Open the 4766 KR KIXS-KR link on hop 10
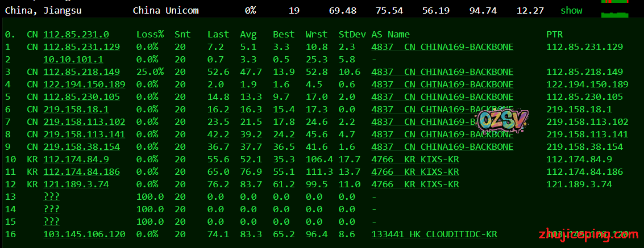The width and height of the screenshot is (644, 248). 415,159
